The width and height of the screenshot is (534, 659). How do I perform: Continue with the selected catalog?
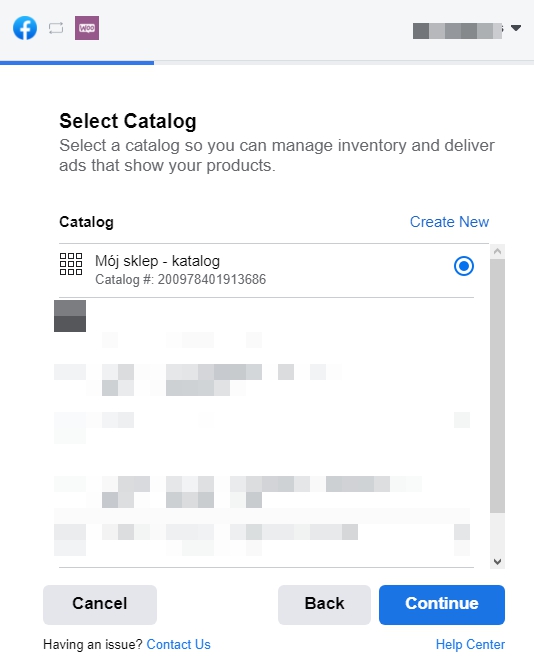coord(442,604)
